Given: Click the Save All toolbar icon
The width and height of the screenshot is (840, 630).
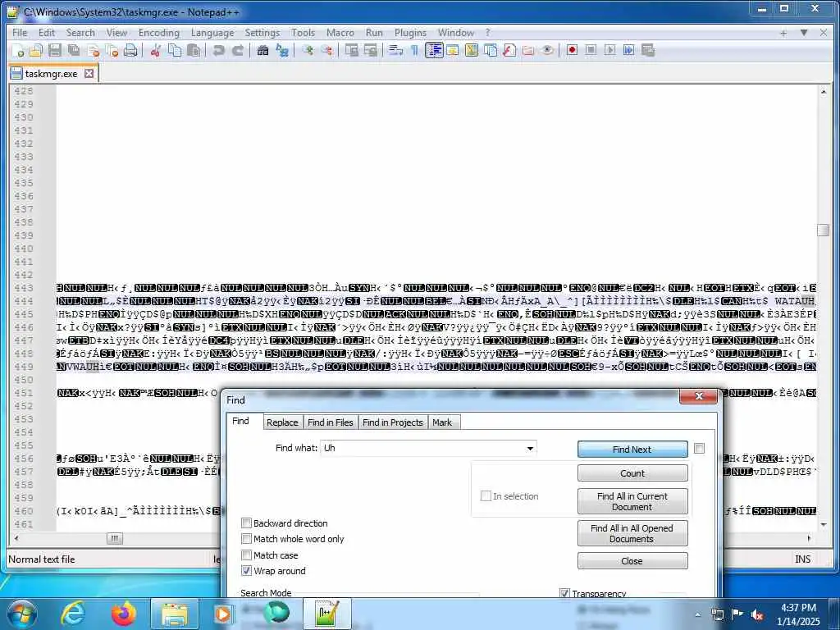Looking at the screenshot, I should pyautogui.click(x=74, y=50).
